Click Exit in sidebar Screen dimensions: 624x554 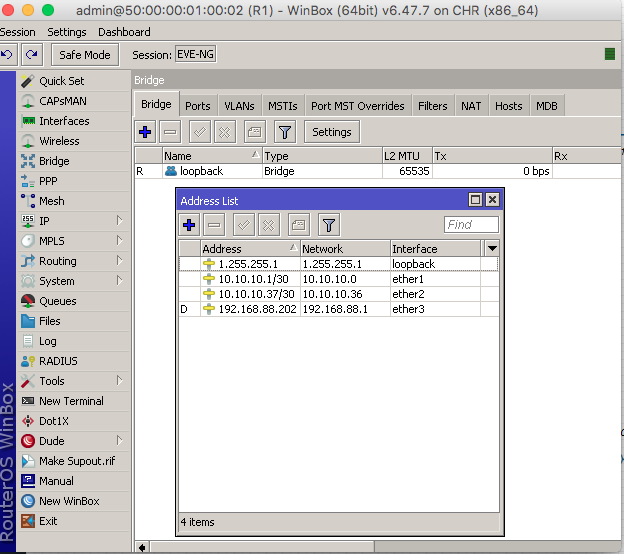click(74, 521)
